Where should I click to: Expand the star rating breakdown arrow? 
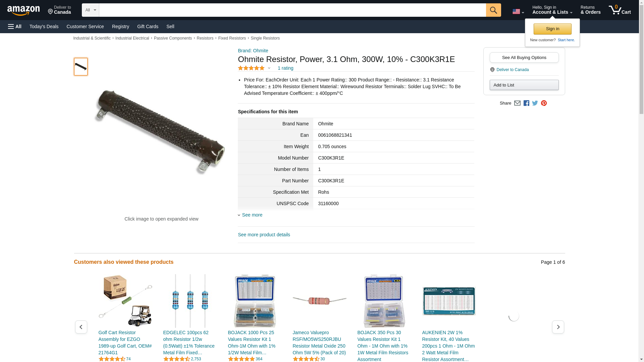(269, 68)
